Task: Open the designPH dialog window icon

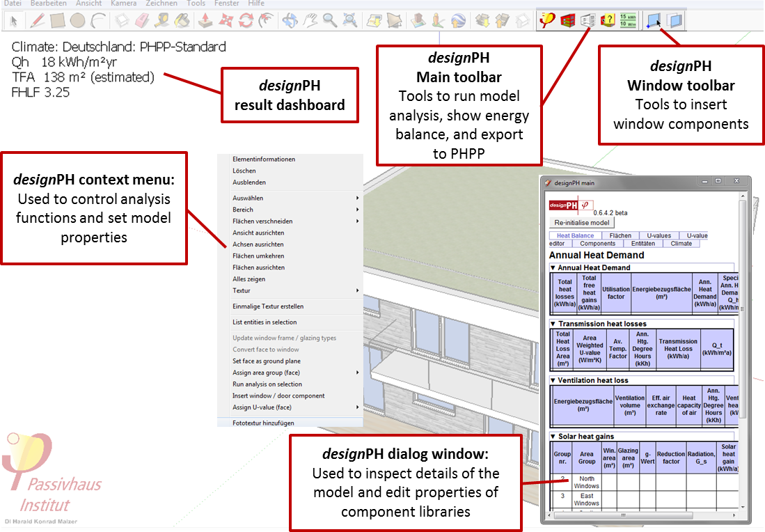Action: coord(588,20)
